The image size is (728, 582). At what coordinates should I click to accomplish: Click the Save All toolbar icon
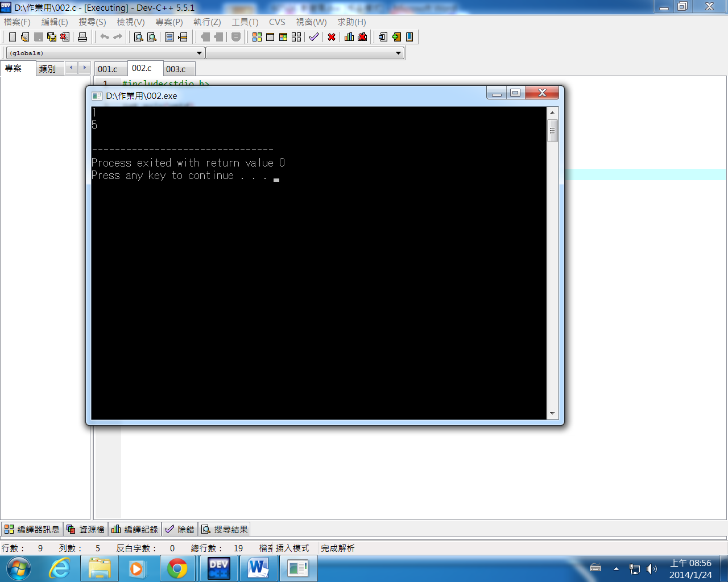[52, 37]
